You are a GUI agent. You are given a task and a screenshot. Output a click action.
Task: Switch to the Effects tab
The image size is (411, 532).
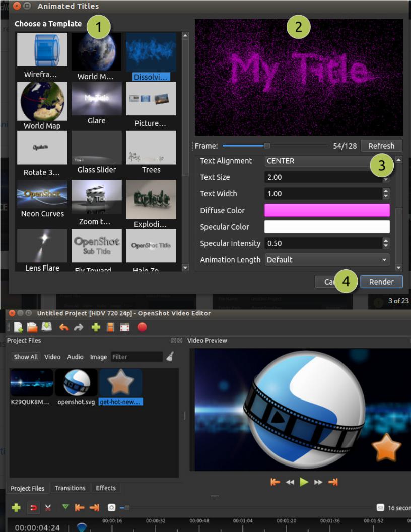105,488
